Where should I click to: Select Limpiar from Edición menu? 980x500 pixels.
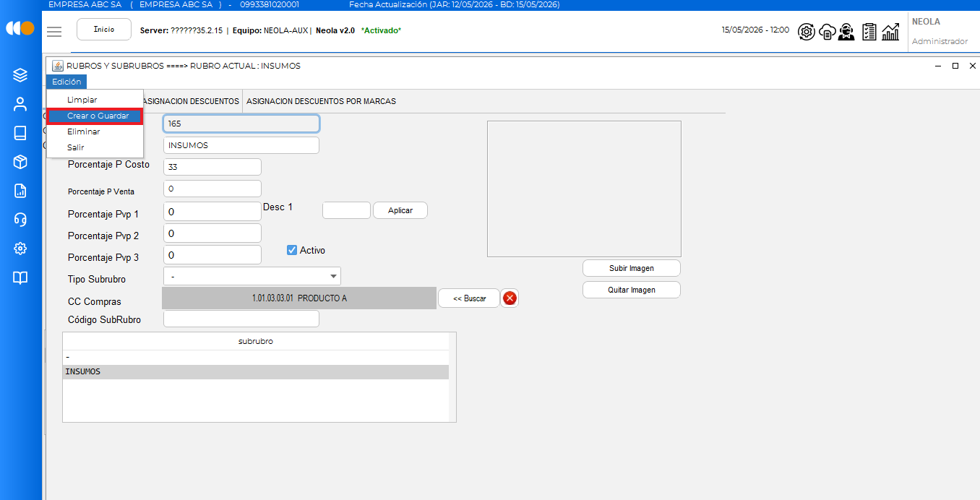coord(95,100)
